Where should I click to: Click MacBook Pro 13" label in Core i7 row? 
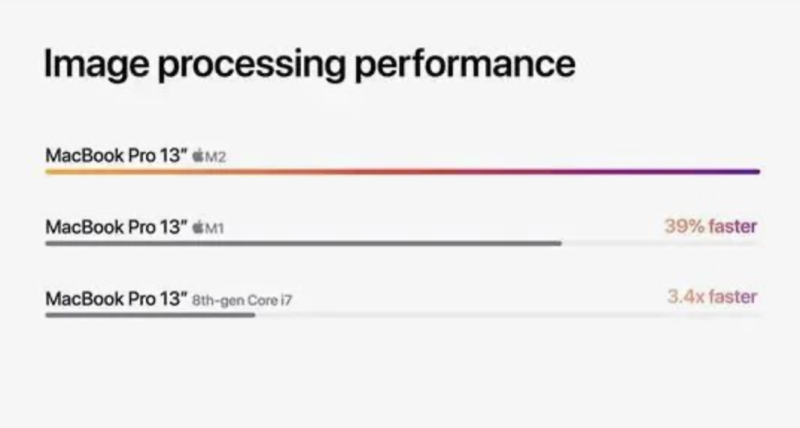116,298
